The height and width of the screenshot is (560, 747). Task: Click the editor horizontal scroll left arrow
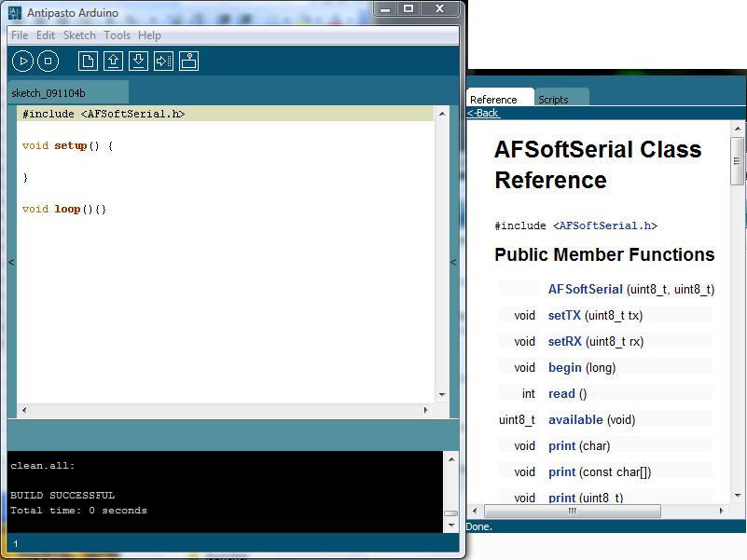(x=24, y=410)
